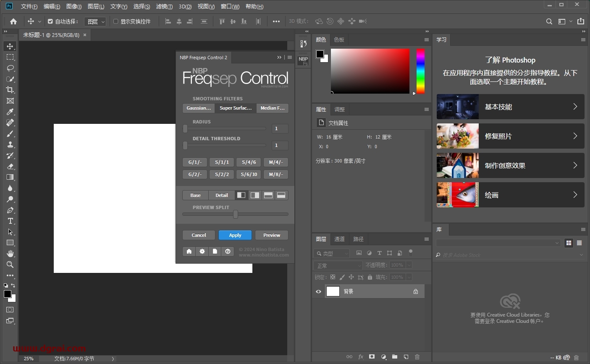Viewport: 590px width, 364px height.
Task: Click the hue spectrum strip
Action: tap(420, 71)
